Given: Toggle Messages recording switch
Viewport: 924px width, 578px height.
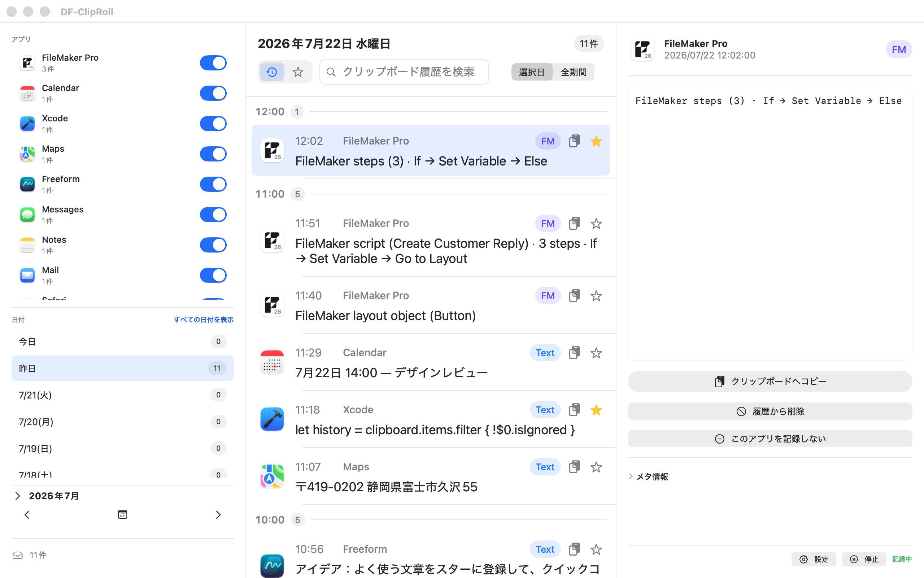Looking at the screenshot, I should 213,215.
